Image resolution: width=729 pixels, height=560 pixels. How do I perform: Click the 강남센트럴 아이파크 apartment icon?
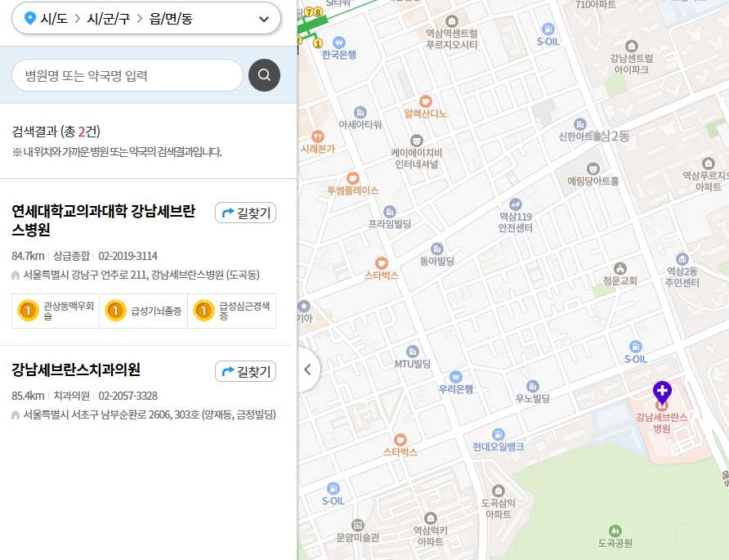(x=632, y=46)
